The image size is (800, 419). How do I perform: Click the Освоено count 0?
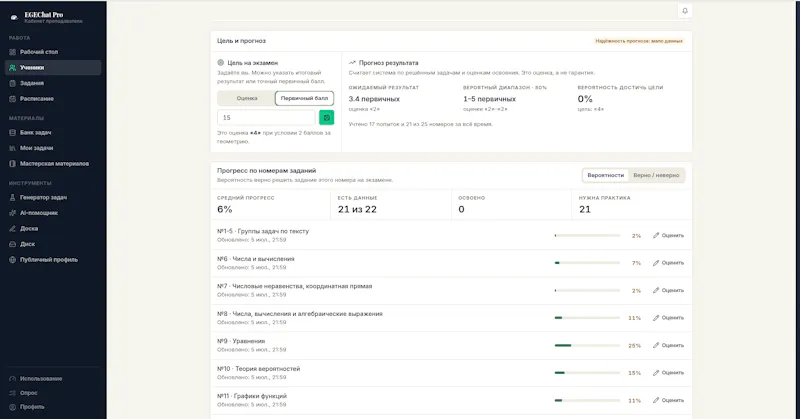tap(461, 209)
